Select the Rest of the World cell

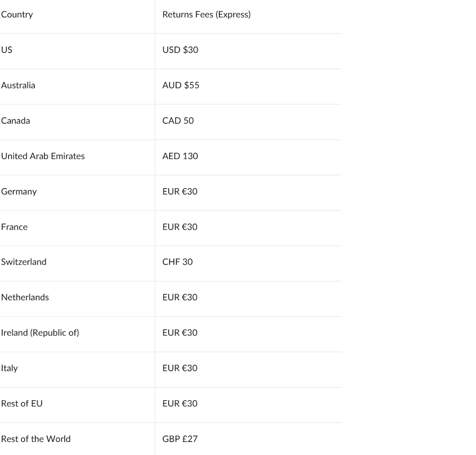[x=36, y=439]
